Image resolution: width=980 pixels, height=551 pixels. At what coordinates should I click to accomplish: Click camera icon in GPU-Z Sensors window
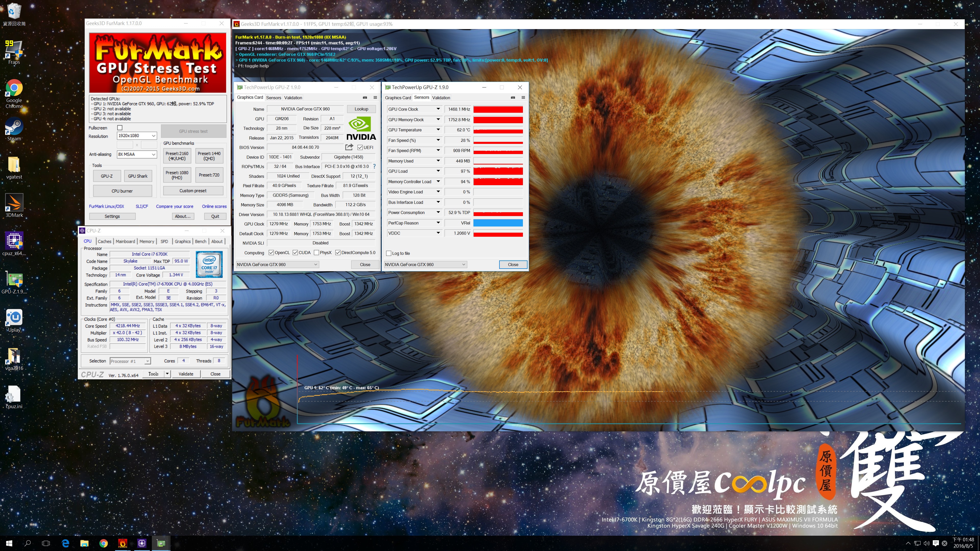click(513, 98)
